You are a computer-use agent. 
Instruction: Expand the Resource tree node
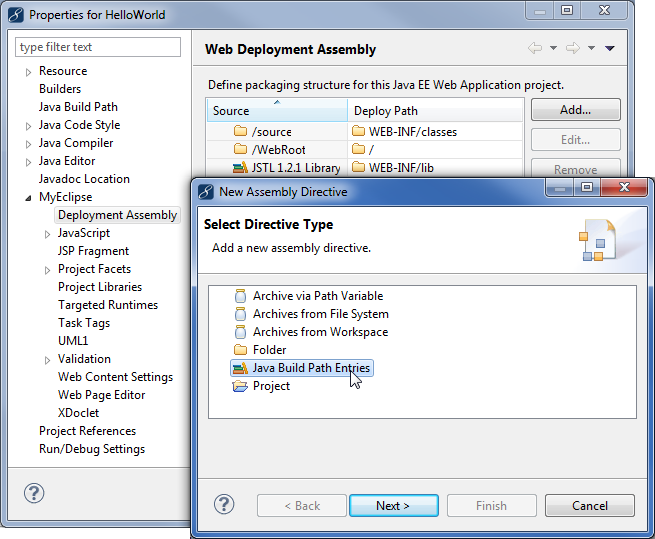[29, 72]
